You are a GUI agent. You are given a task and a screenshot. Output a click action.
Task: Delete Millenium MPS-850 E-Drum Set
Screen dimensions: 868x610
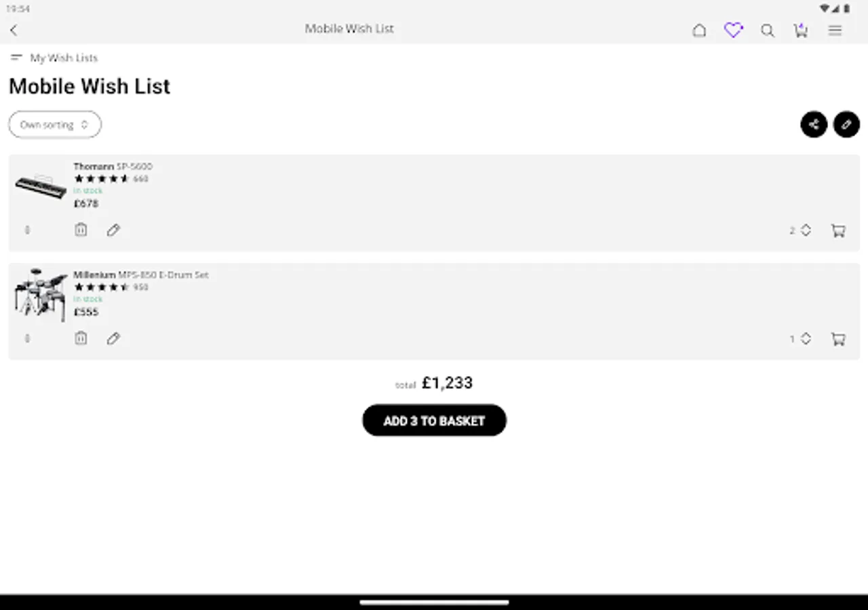[81, 338]
